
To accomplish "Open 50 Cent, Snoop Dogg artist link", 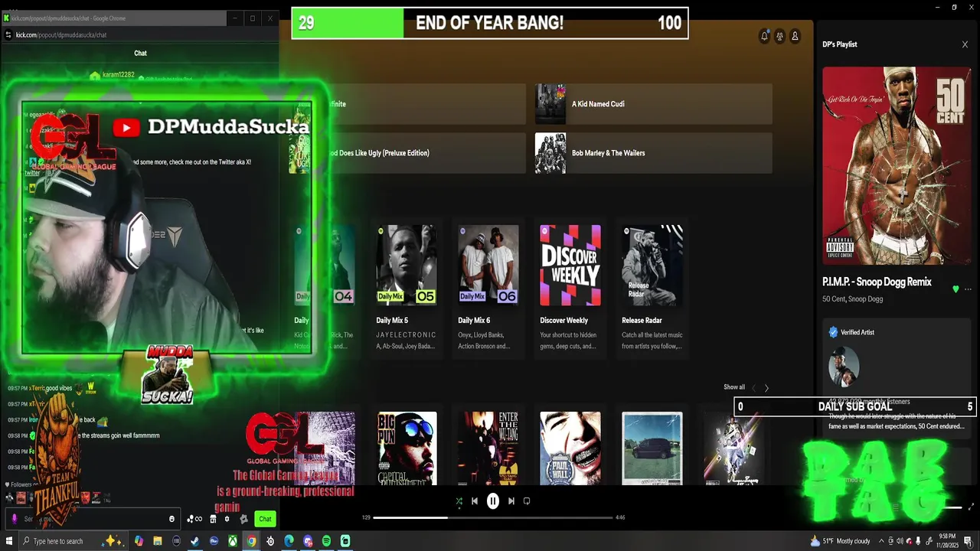I will 852,299.
